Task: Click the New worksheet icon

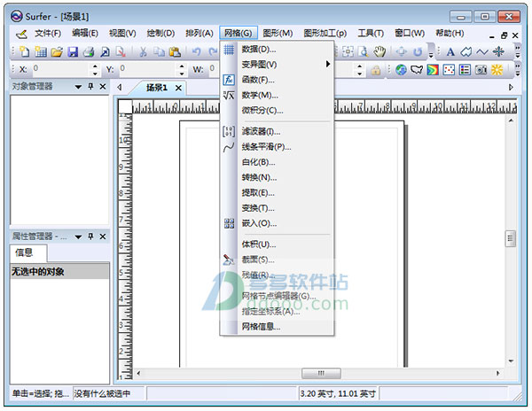Action: click(41, 52)
